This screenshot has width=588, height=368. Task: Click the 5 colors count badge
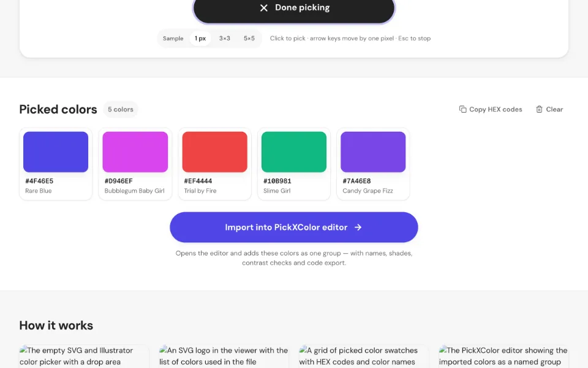121,109
